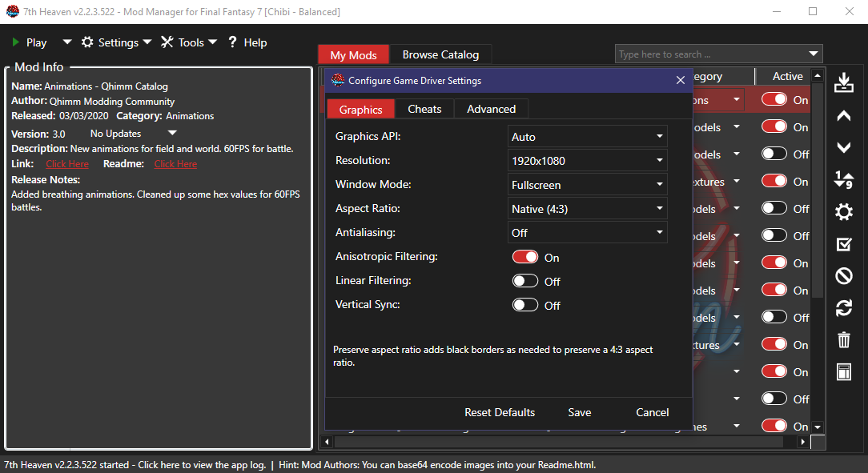
Task: Turn off Anisotropic Filtering toggle
Action: [x=524, y=257]
